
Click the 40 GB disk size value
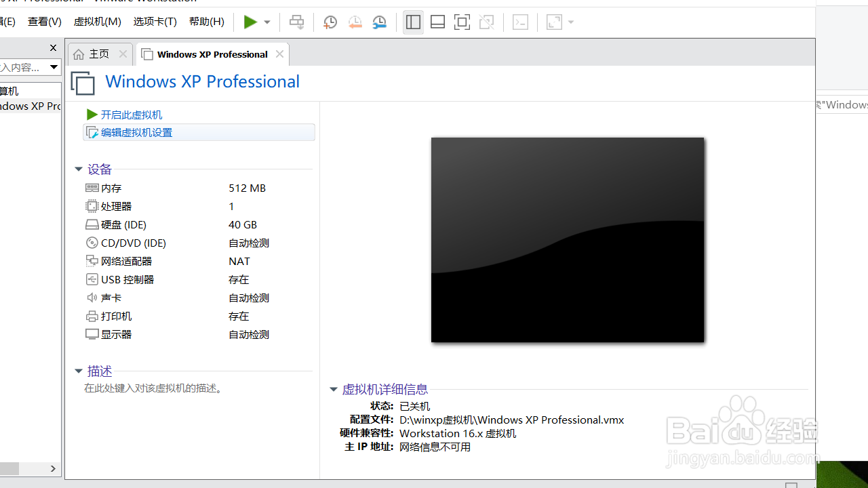coord(243,225)
